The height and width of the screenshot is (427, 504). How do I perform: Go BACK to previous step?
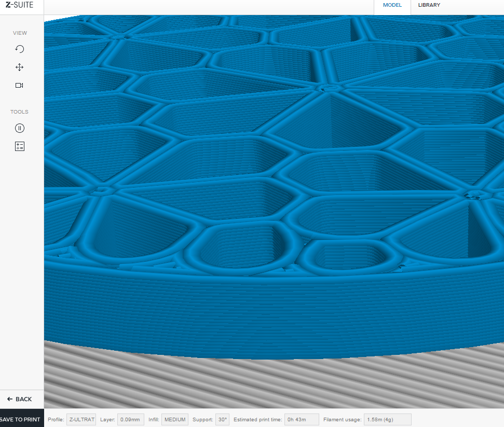click(x=20, y=399)
